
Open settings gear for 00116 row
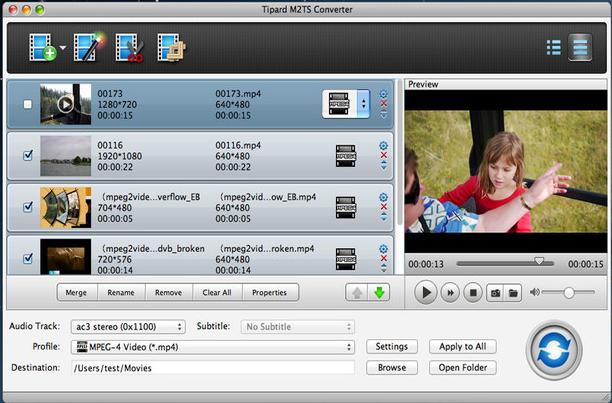click(x=384, y=146)
